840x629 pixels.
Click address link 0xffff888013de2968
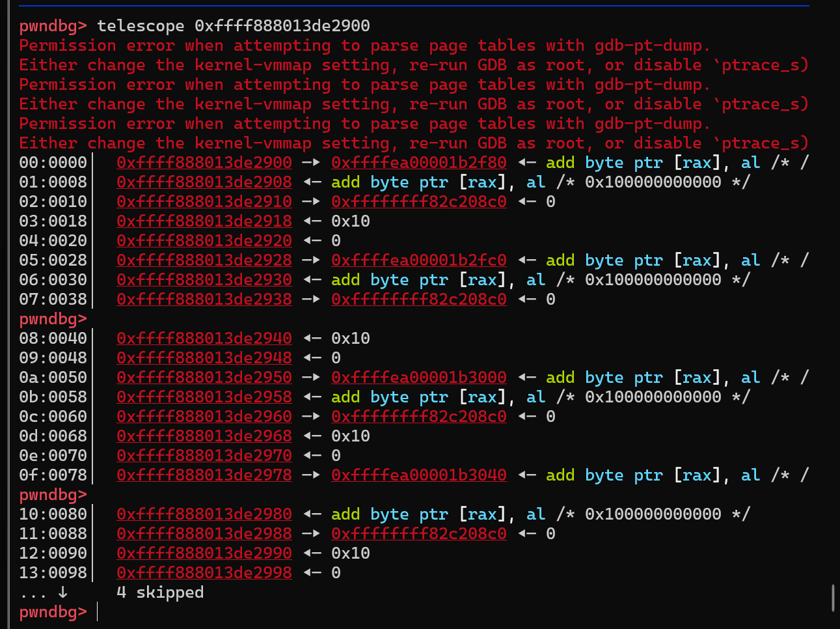click(204, 436)
